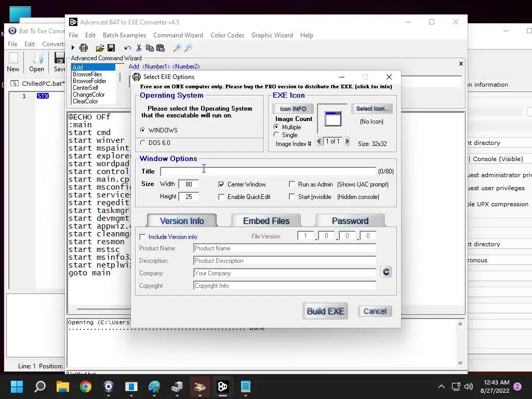Switch to Version Info tab

(x=182, y=221)
